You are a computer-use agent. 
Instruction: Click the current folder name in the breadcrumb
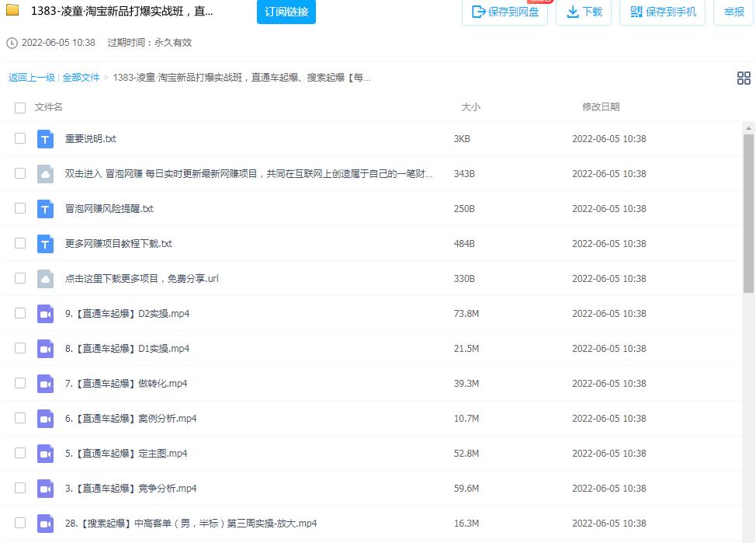pos(241,77)
